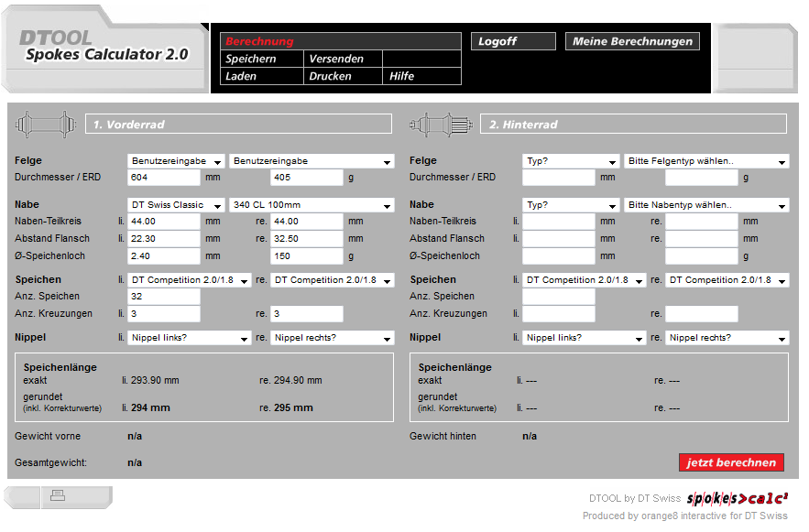Click the printer icon at bottom left

[x=57, y=496]
